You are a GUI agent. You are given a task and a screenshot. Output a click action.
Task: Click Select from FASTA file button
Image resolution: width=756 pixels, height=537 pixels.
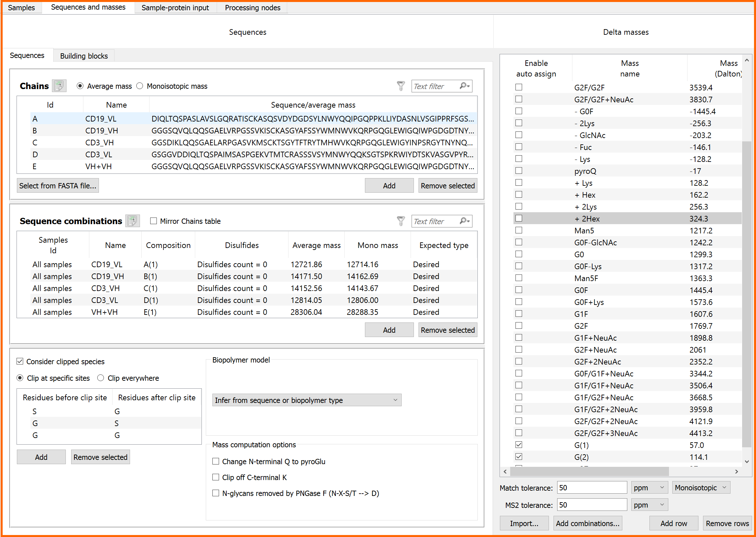click(58, 185)
